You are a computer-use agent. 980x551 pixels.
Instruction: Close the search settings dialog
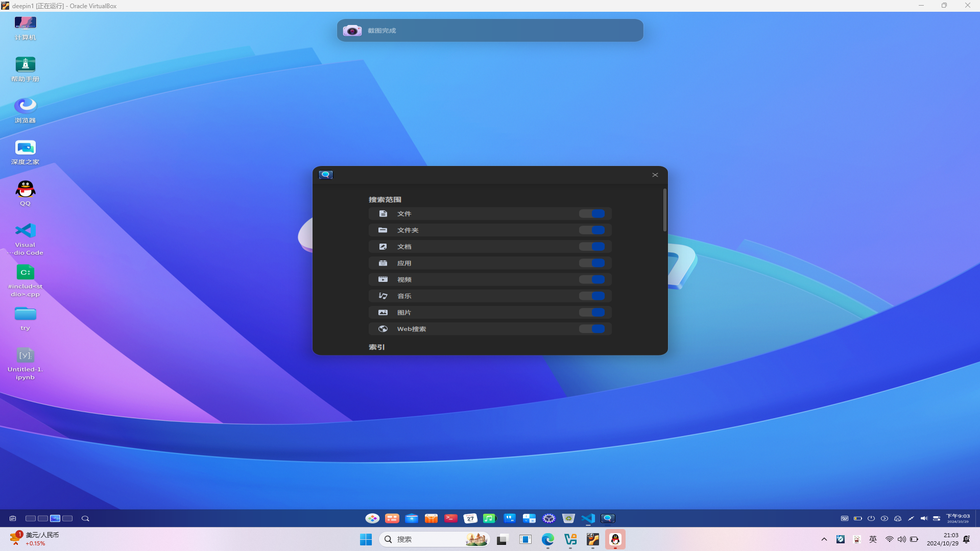(x=655, y=175)
